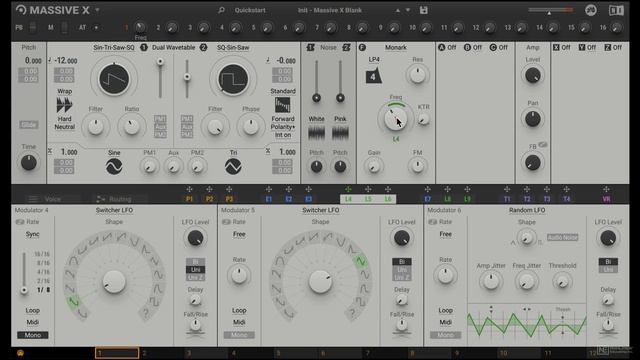Click the filter F slot icon
The height and width of the screenshot is (360, 640).
(x=362, y=47)
